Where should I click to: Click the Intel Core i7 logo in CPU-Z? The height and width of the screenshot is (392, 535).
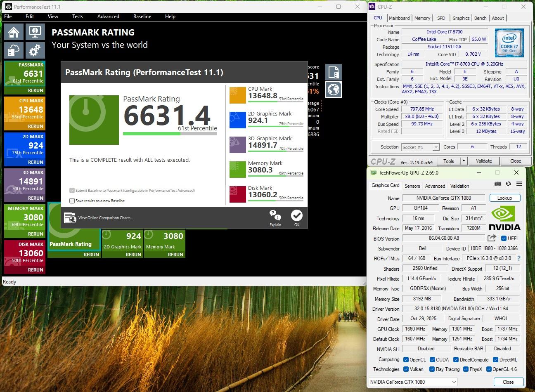(509, 43)
